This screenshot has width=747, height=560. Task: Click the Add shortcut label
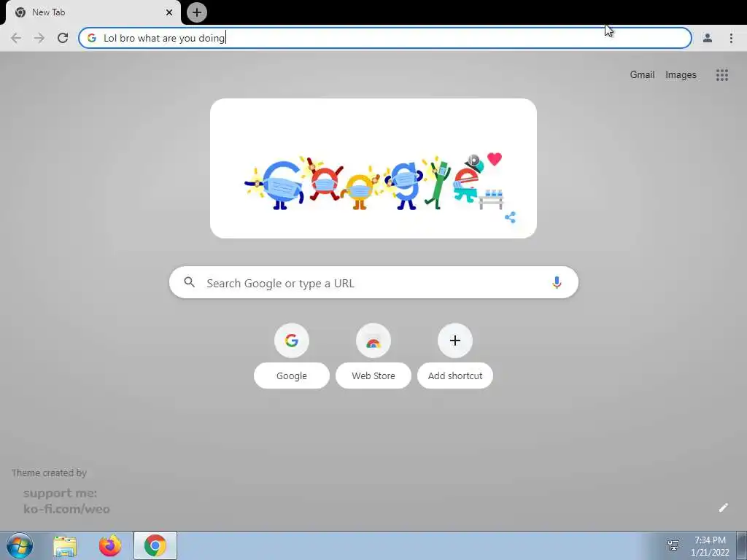[455, 376]
